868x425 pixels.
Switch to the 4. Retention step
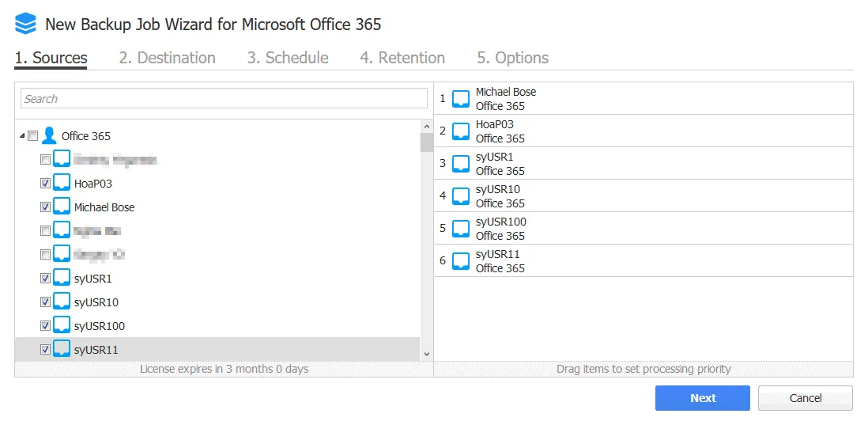coord(402,58)
